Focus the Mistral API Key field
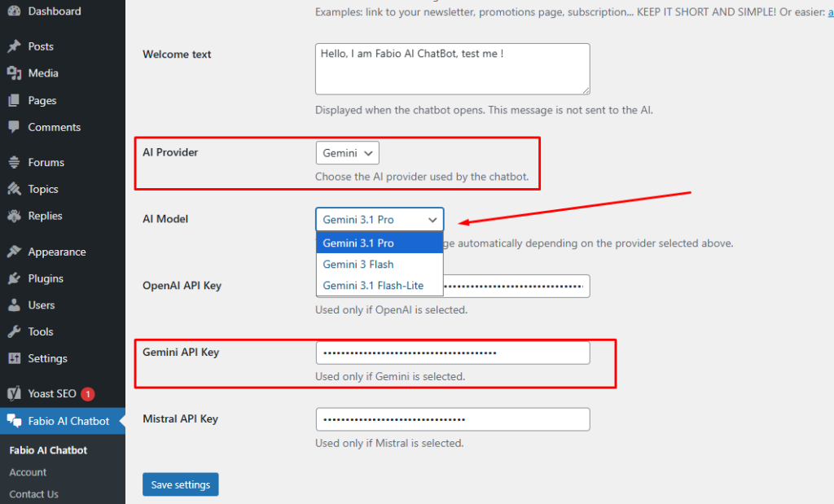The image size is (834, 504). 453,419
